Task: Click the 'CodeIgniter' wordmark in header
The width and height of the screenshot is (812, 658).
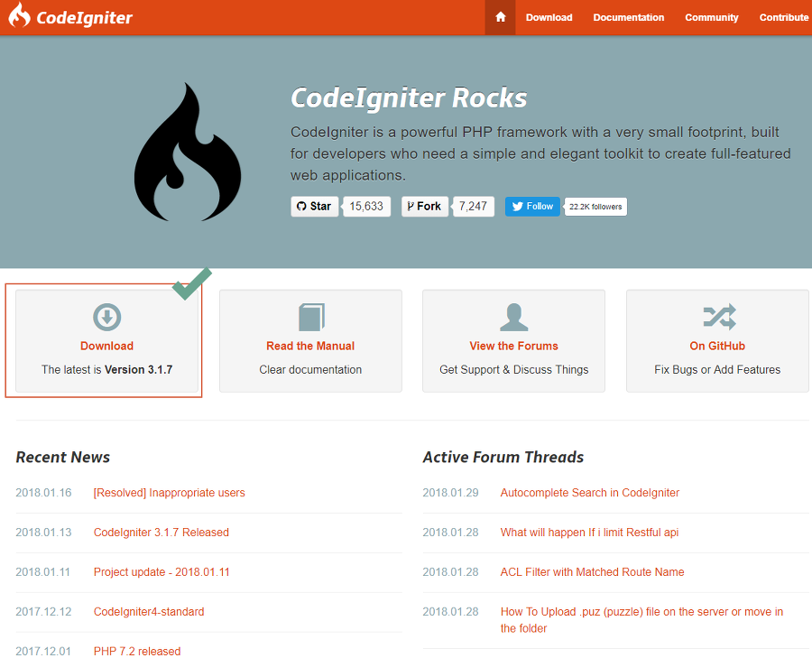Action: point(85,18)
